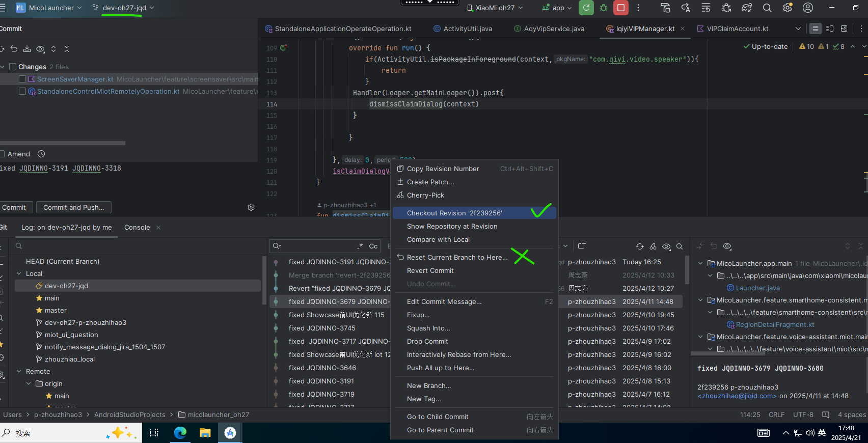868x443 pixels.
Task: Open the XiaoMi oh27 device selector
Action: coord(495,8)
